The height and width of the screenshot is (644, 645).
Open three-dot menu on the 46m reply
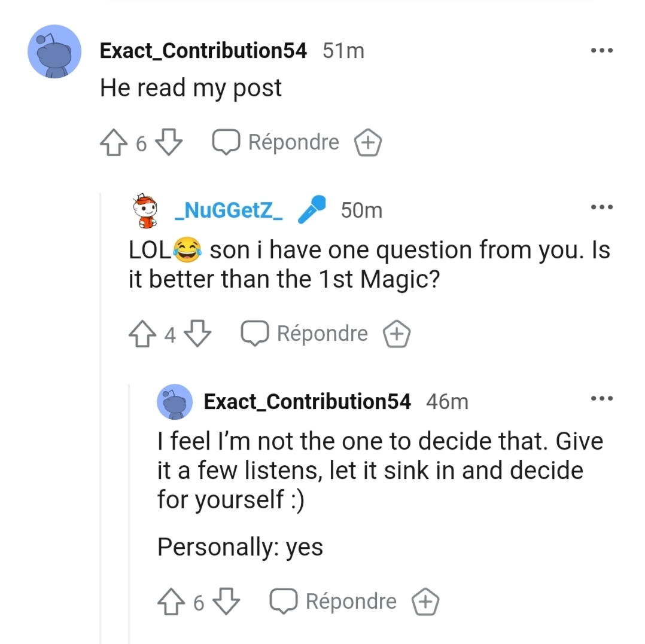[601, 399]
